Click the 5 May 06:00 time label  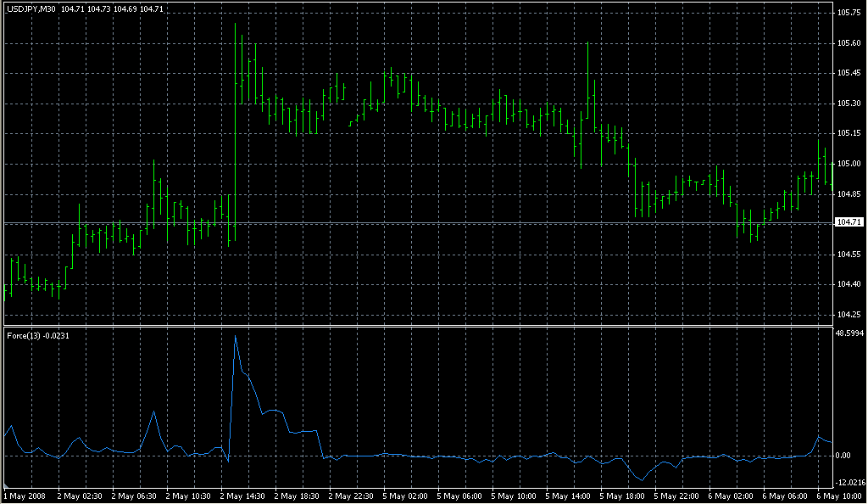tap(459, 496)
